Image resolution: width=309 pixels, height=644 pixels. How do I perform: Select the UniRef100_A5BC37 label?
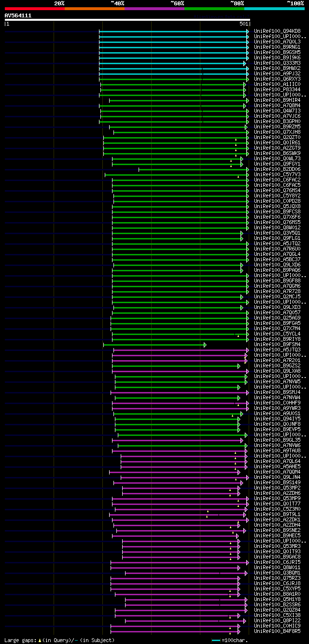277,259
